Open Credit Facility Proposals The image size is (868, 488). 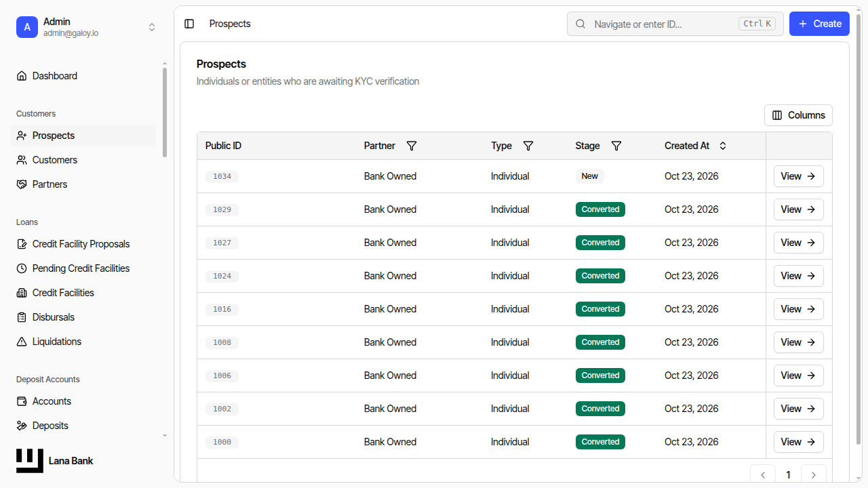(83, 244)
